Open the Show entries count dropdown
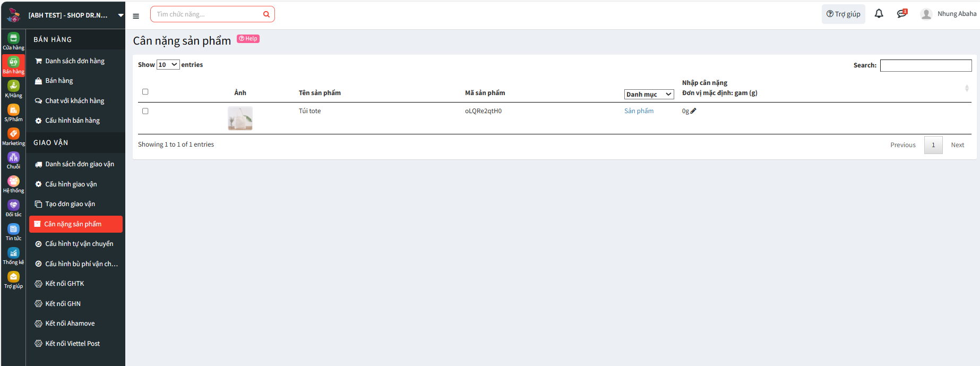980x366 pixels. (168, 65)
